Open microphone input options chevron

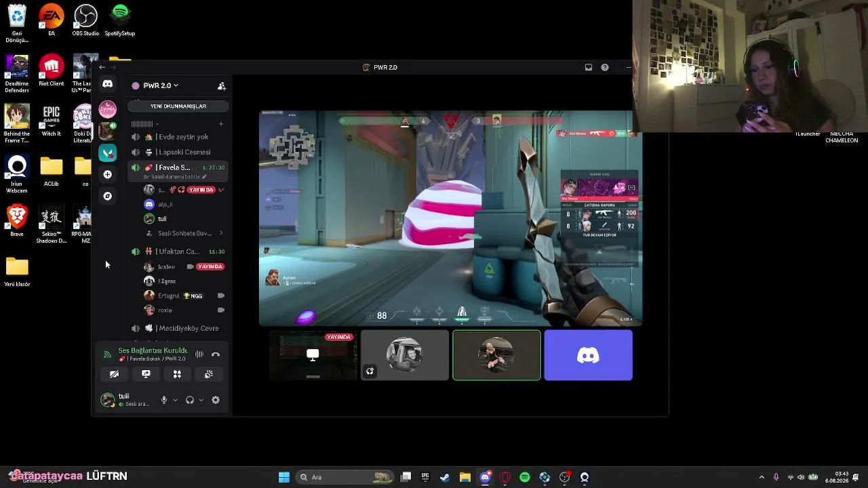pyautogui.click(x=175, y=400)
